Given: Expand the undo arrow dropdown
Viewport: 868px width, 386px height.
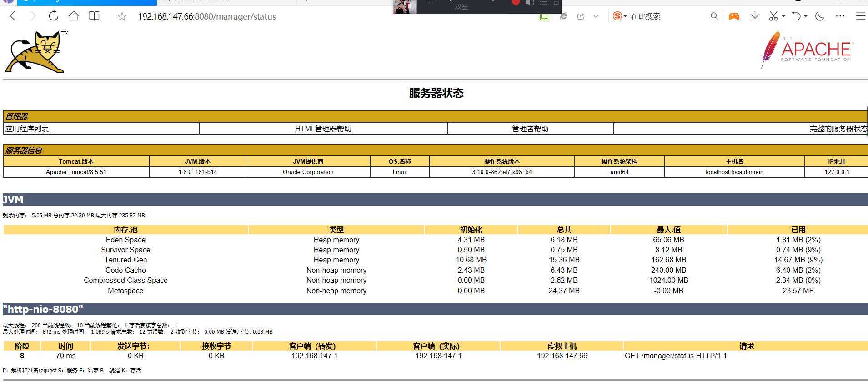Looking at the screenshot, I should point(806,16).
